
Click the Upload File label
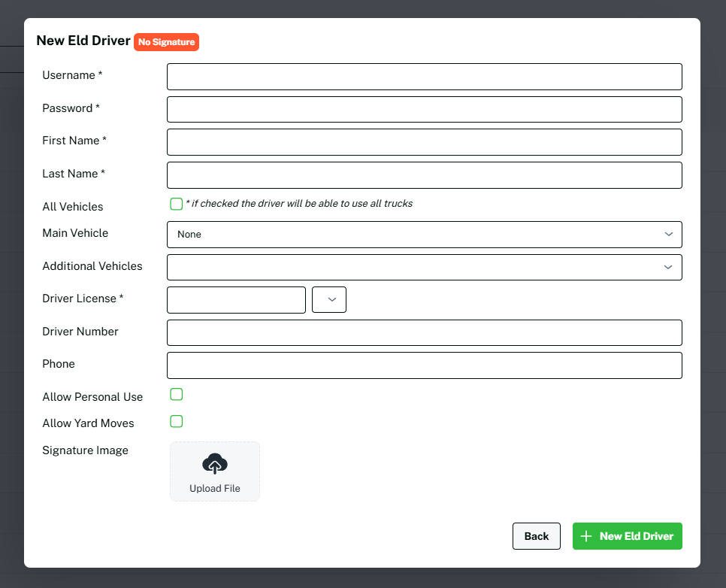215,489
